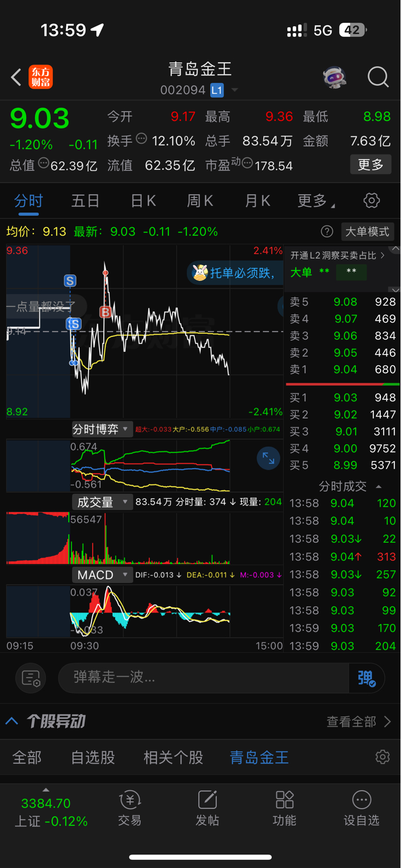Image resolution: width=401 pixels, height=868 pixels.
Task: Open chart settings gear icon
Action: click(371, 200)
